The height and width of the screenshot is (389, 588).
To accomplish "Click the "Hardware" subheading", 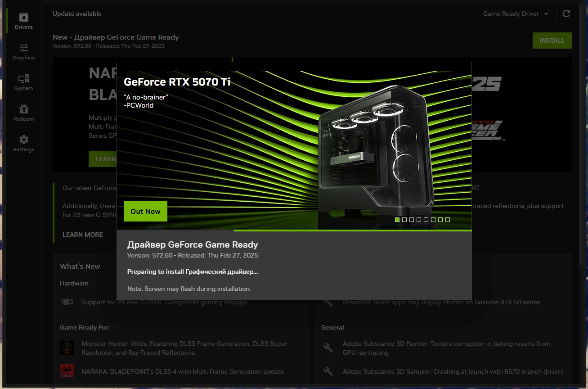I will 74,283.
